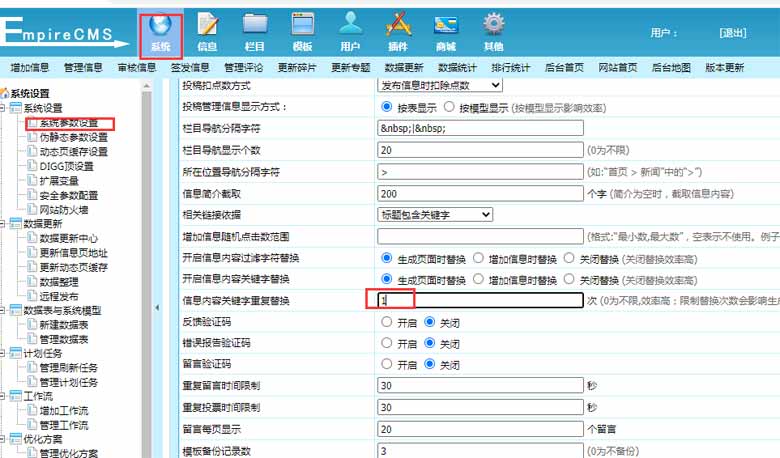Collapse the 数据更新 tree node

3,224
